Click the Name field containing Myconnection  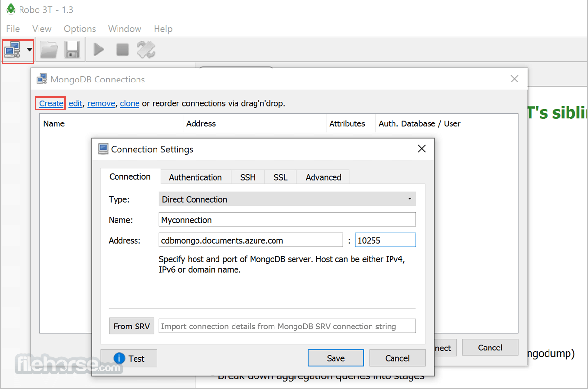(288, 220)
